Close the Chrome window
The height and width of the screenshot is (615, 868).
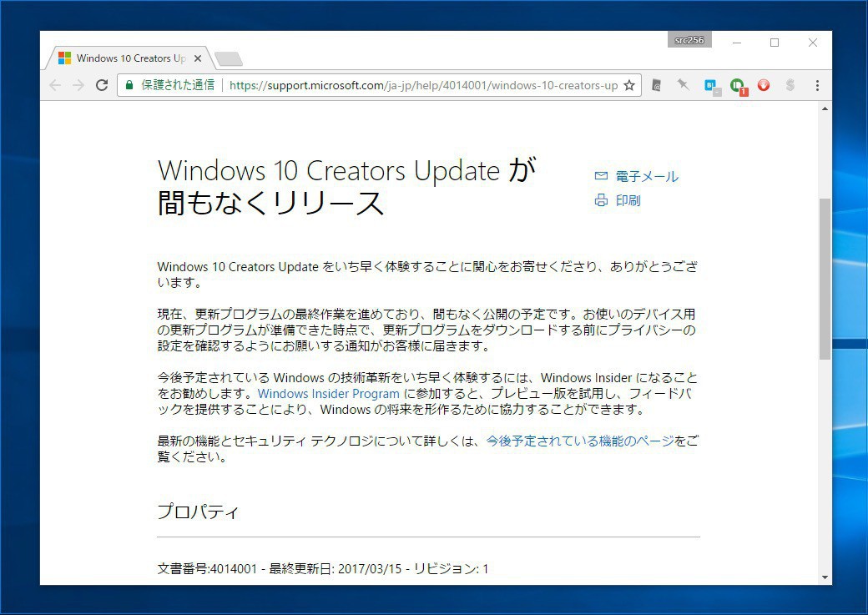pos(813,43)
